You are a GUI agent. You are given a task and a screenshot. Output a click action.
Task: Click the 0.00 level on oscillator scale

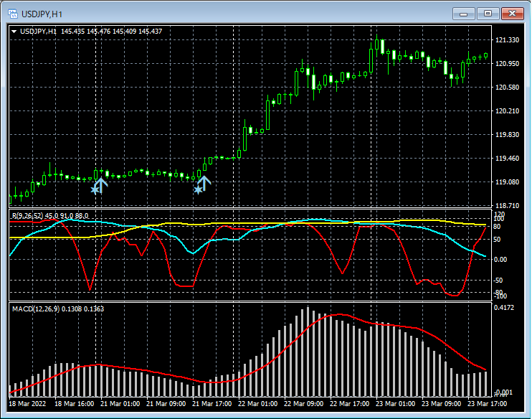(x=502, y=260)
